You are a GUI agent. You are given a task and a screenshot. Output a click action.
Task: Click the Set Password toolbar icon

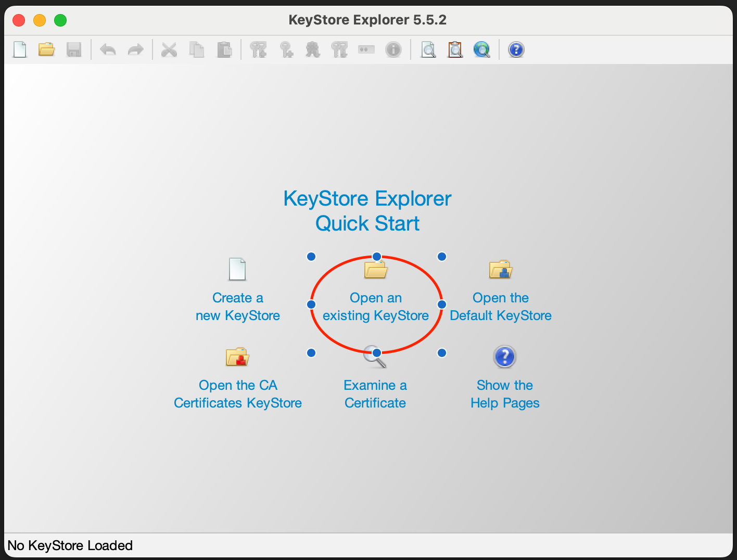(366, 50)
